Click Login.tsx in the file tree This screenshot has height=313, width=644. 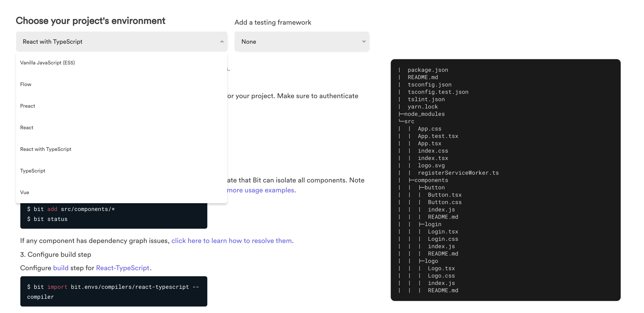tap(443, 232)
